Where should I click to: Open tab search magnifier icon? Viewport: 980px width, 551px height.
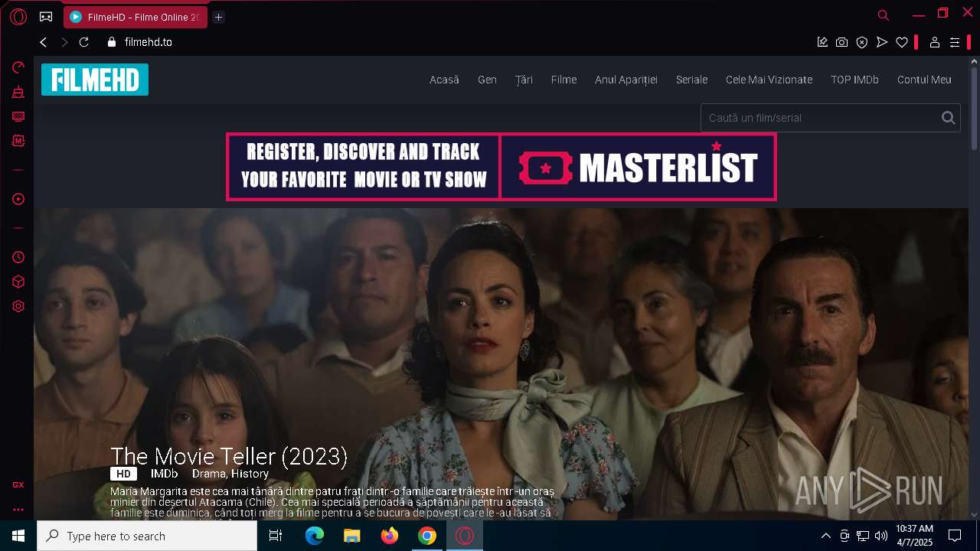884,15
